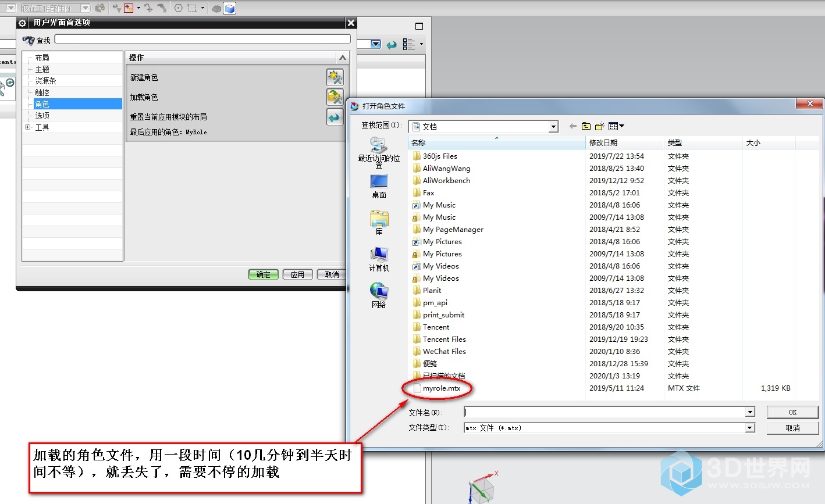Click the green return arrow in NX background window
Viewport: 825px width, 504px height.
click(x=392, y=45)
